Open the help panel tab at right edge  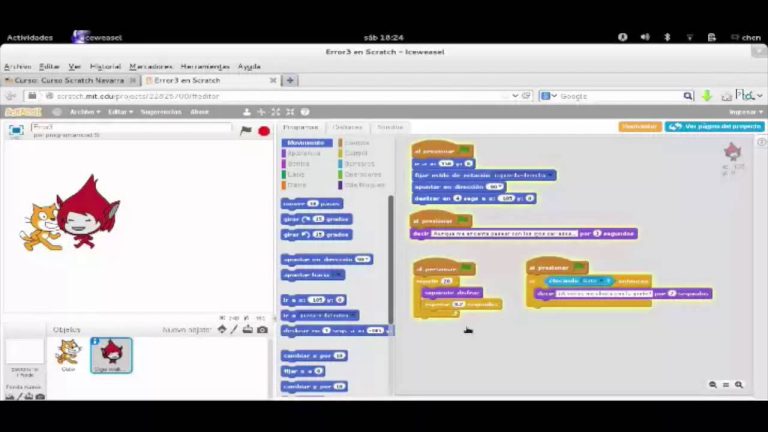(762, 142)
